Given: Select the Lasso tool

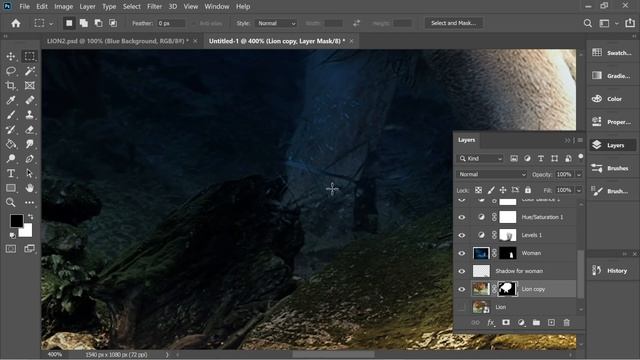Looking at the screenshot, I should (11, 71).
